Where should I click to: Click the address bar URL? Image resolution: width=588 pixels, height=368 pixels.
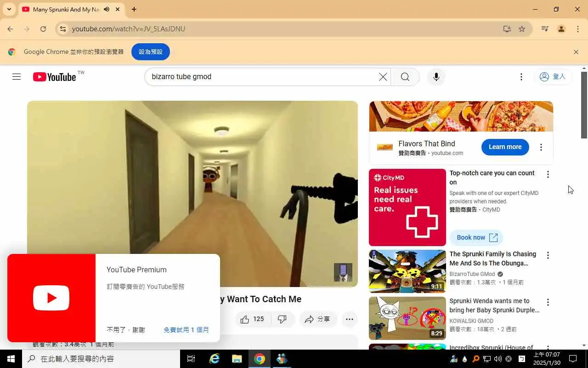point(129,29)
